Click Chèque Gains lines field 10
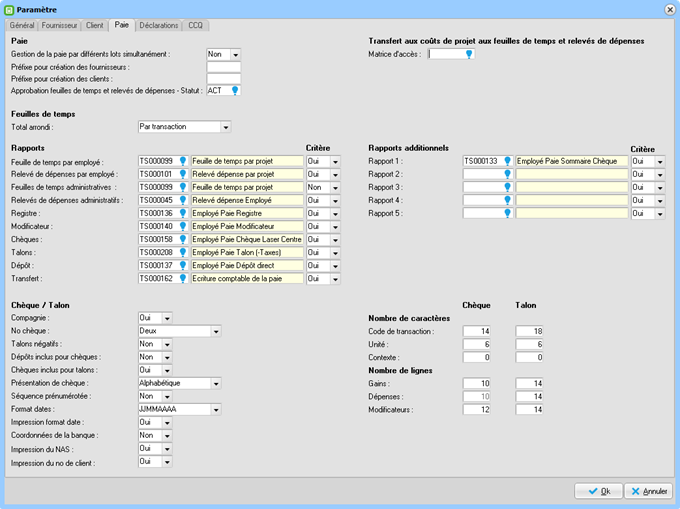Image resolution: width=680 pixels, height=509 pixels. [x=477, y=383]
